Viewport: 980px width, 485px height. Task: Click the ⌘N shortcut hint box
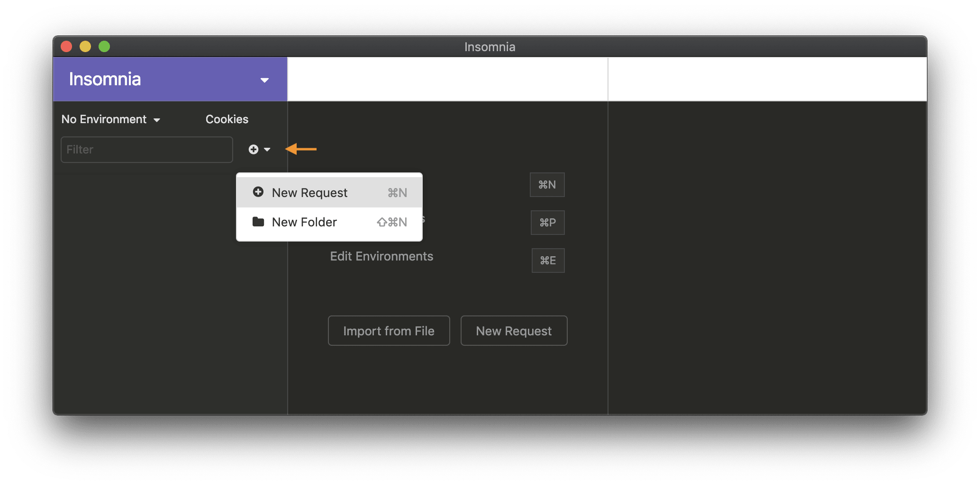[547, 185]
